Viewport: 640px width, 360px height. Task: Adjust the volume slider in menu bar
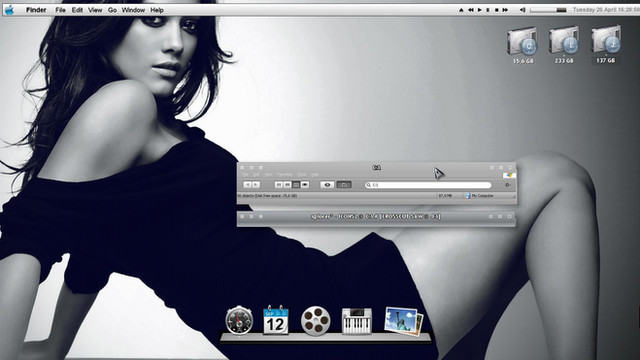548,10
